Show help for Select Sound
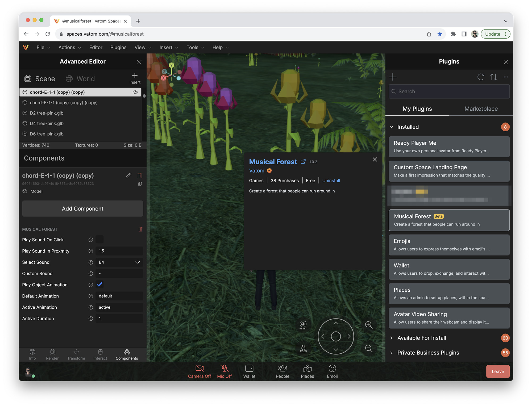This screenshot has width=532, height=406. tap(91, 262)
